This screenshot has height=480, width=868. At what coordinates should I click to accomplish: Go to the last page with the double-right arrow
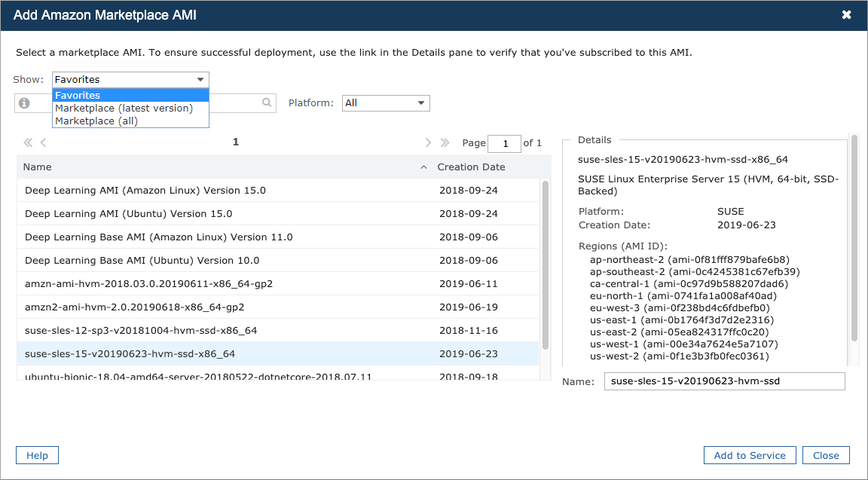tap(445, 143)
